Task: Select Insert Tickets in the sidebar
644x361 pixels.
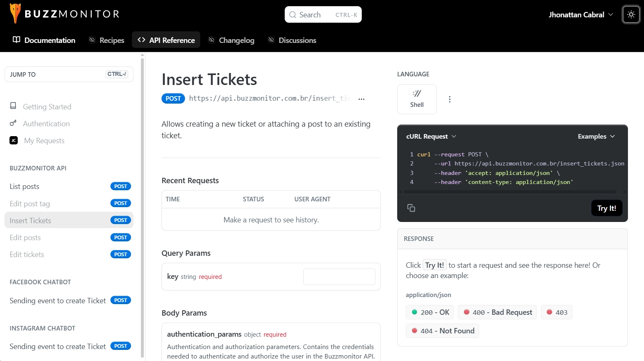Action: [69, 220]
